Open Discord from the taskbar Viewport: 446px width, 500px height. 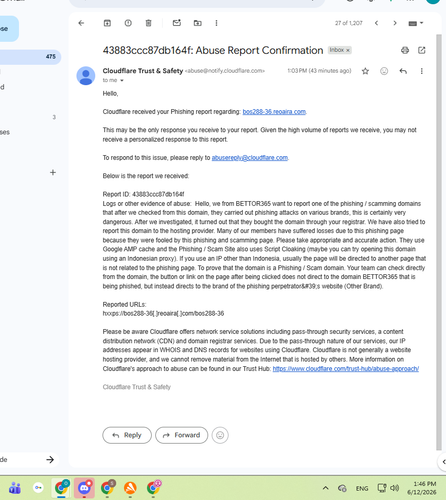click(x=84, y=488)
